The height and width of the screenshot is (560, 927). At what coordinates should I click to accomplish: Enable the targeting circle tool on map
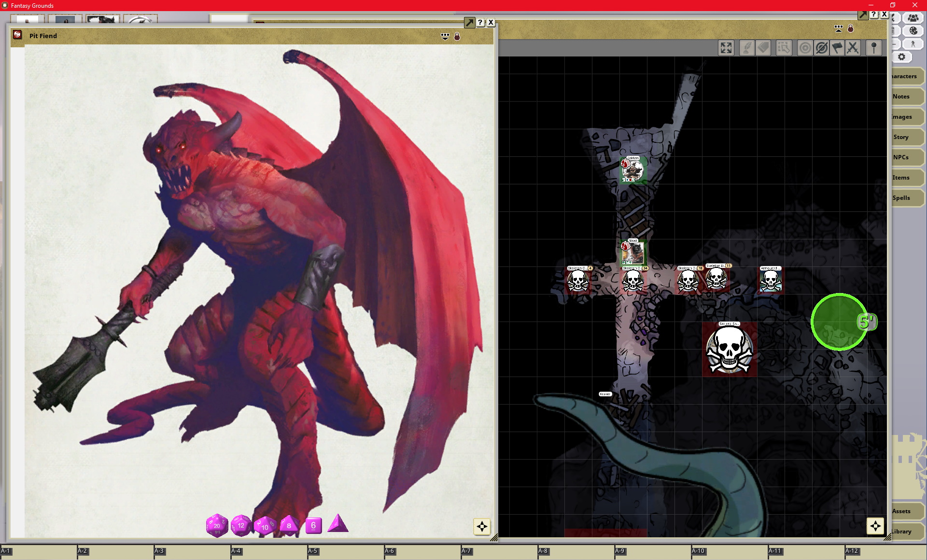pyautogui.click(x=805, y=48)
